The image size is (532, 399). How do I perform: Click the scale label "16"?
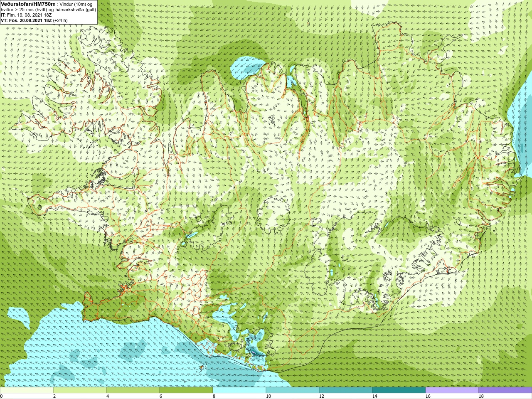pyautogui.click(x=428, y=396)
